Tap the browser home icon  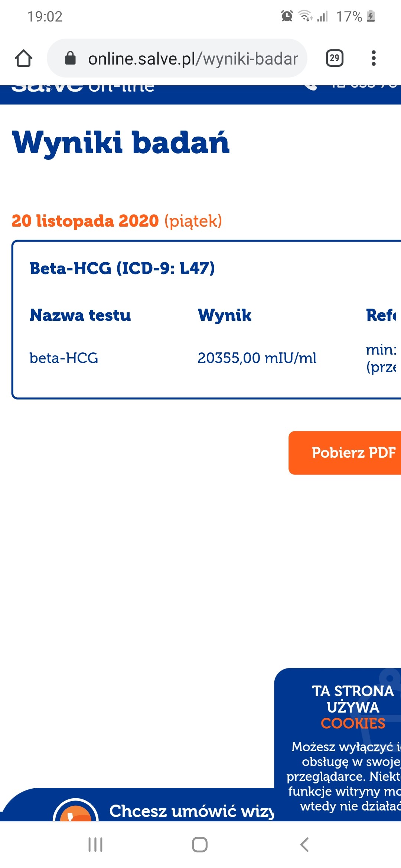click(23, 58)
